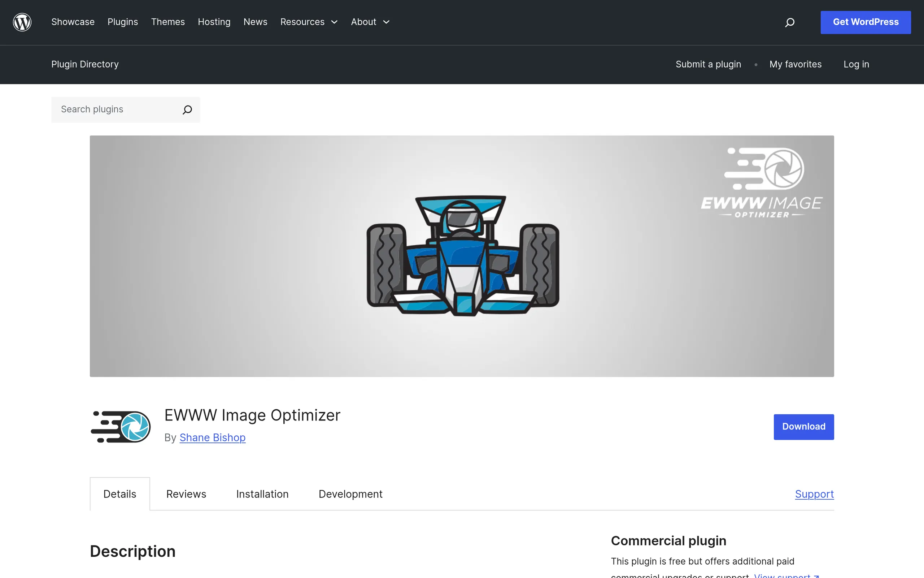Click the blue Download button
This screenshot has height=578, width=924.
click(x=804, y=427)
